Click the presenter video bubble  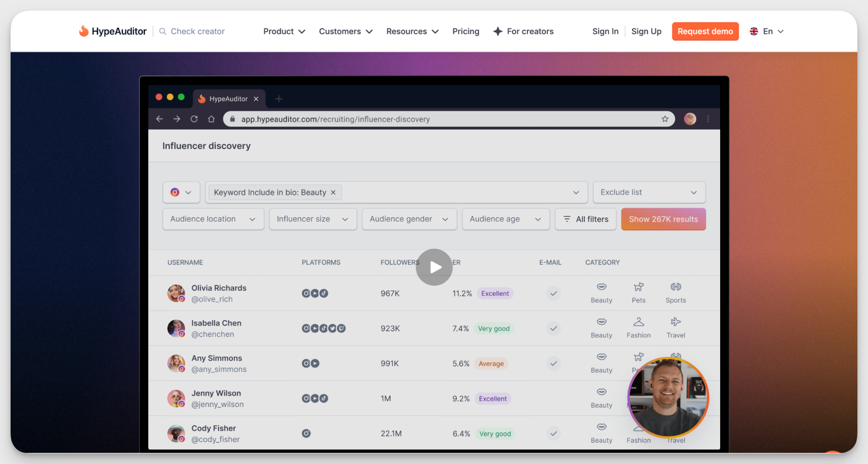click(668, 397)
